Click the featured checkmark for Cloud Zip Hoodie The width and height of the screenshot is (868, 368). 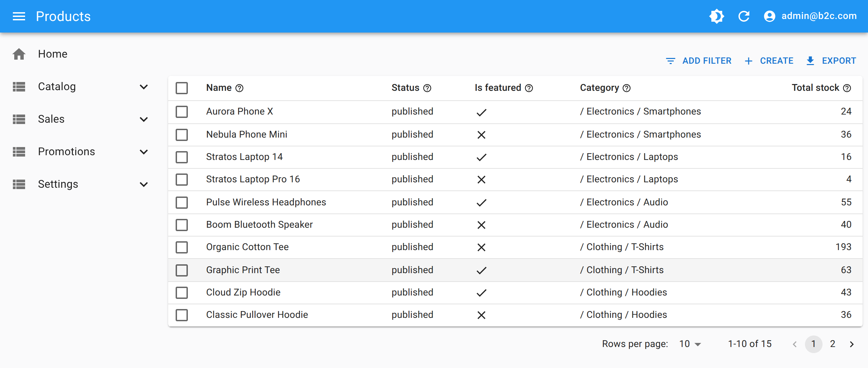(x=481, y=293)
